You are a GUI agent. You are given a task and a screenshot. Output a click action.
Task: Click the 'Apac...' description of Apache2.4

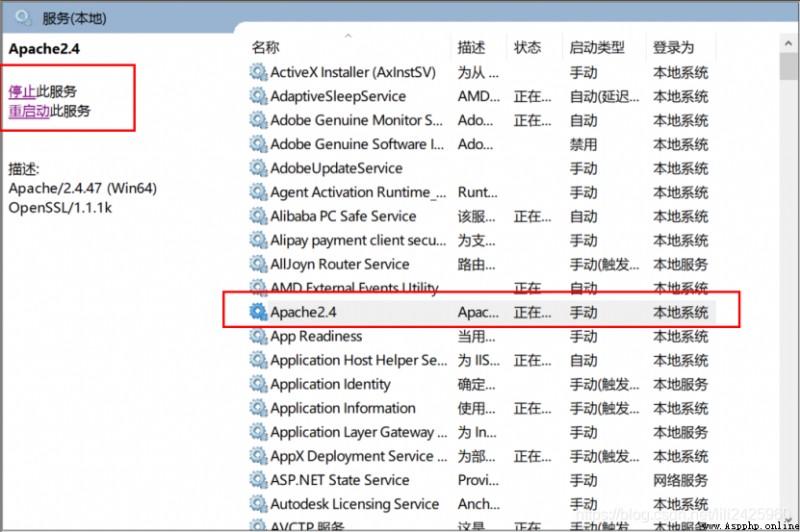click(479, 312)
